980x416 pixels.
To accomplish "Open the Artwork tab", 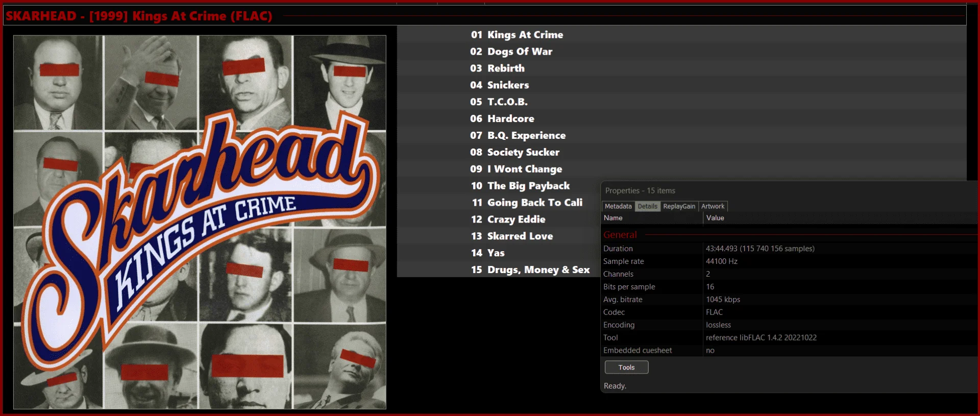I will [x=713, y=206].
